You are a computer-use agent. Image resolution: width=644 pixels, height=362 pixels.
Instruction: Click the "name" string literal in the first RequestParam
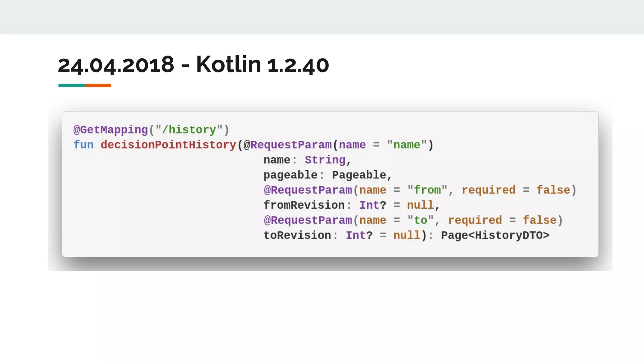[x=407, y=145]
